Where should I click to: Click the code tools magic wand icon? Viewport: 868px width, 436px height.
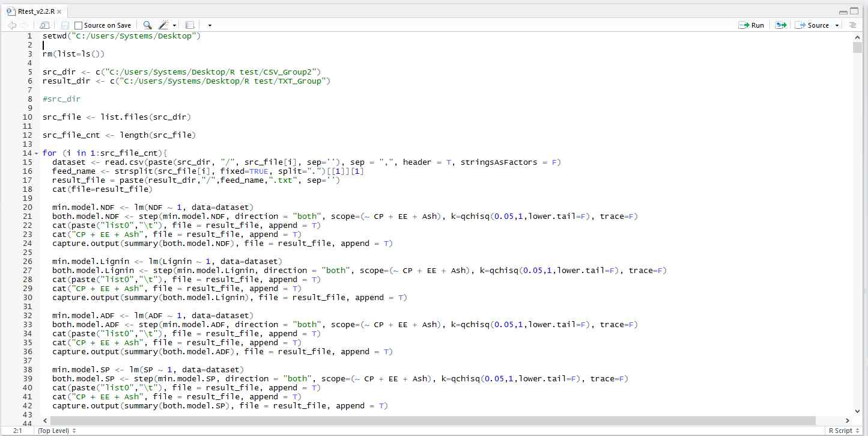[163, 25]
